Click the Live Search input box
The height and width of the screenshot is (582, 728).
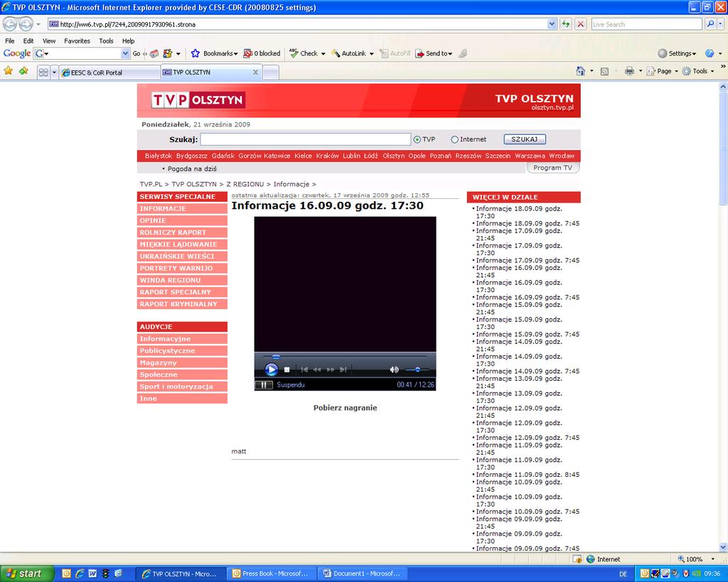[646, 24]
